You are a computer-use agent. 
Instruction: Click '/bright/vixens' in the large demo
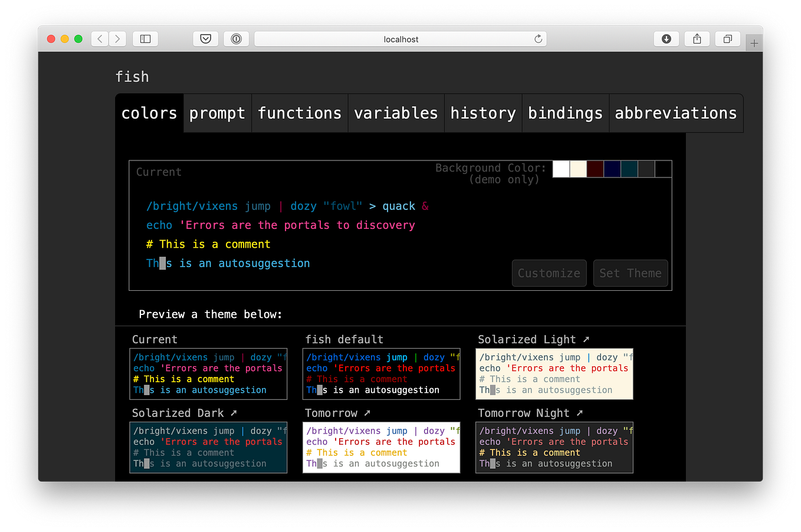(192, 206)
